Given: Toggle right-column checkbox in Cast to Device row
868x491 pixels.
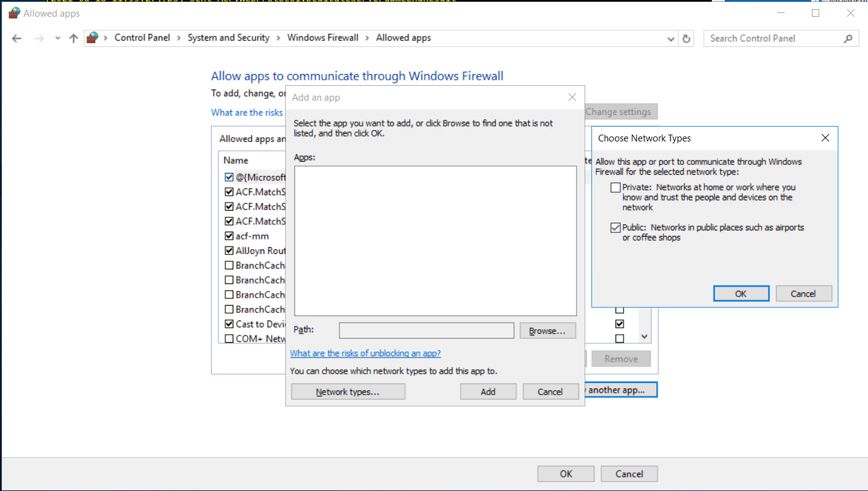Looking at the screenshot, I should (620, 324).
